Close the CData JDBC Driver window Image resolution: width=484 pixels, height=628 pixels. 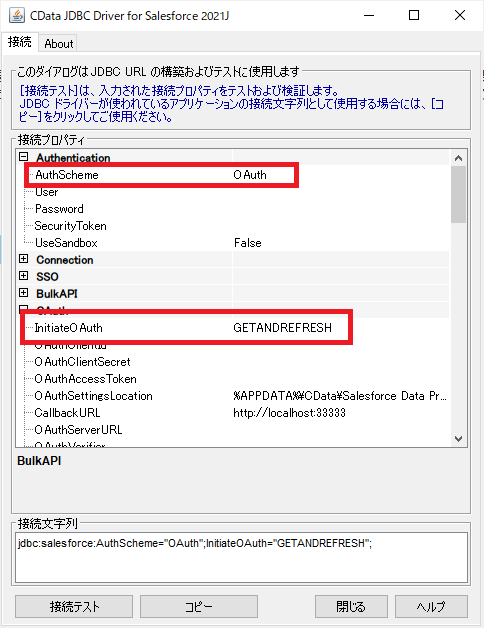coord(460,16)
